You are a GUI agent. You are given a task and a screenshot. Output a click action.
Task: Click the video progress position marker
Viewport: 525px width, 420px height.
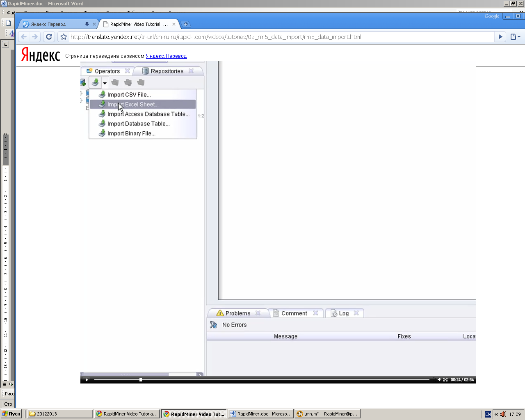pyautogui.click(x=141, y=380)
